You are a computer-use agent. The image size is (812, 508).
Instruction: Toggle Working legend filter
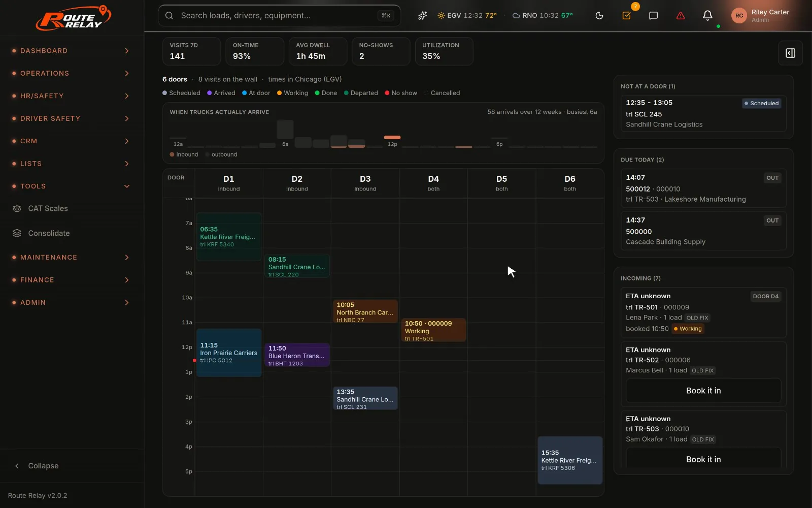tap(292, 93)
